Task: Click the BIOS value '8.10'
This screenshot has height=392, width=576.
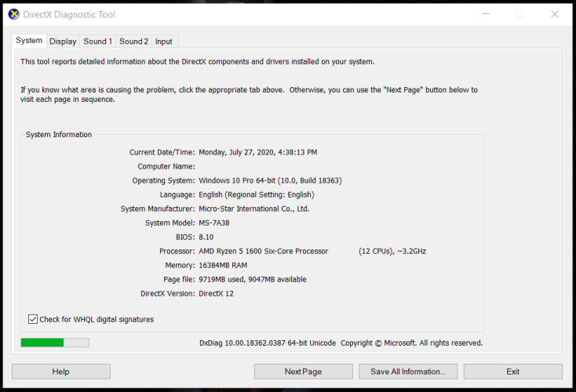Action: coord(206,237)
